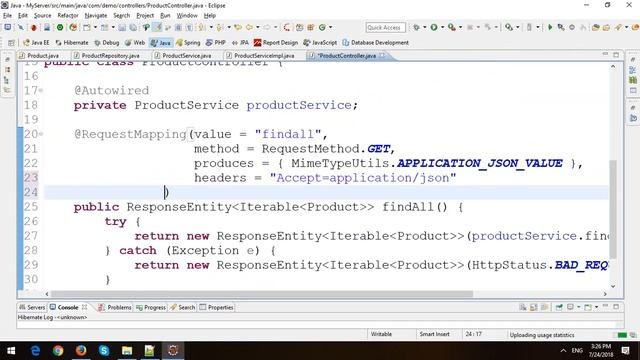This screenshot has height=360, width=640.
Task: Open the Project menu
Action: click(145, 16)
